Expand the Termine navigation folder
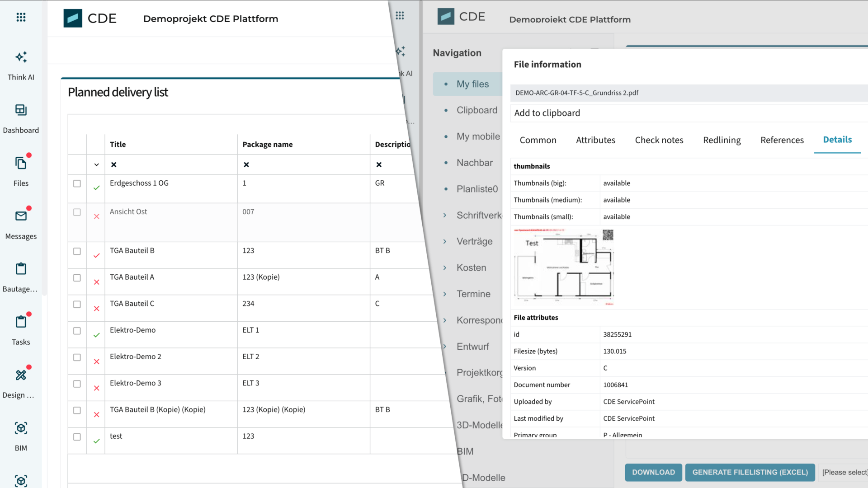868x488 pixels. click(445, 294)
